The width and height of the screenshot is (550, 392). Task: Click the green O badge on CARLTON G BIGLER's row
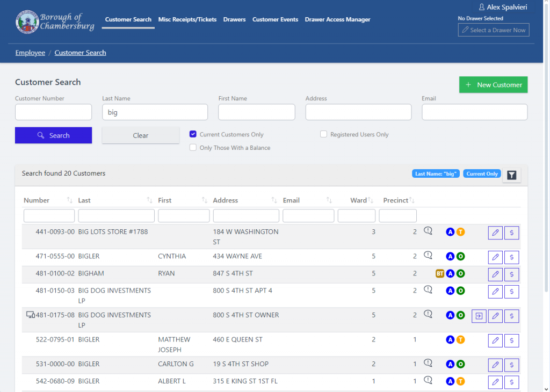click(460, 364)
